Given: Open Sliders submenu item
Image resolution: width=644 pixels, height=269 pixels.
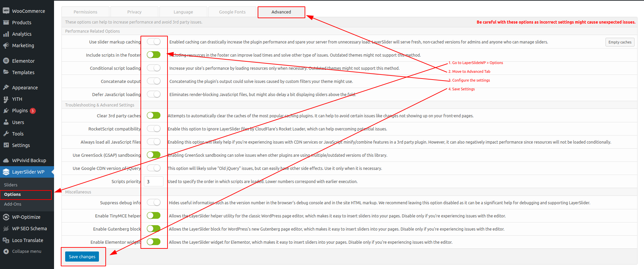Looking at the screenshot, I should coord(11,185).
